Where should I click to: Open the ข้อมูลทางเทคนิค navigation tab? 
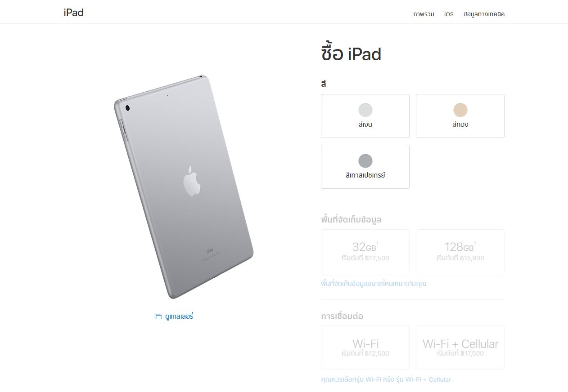(x=484, y=14)
